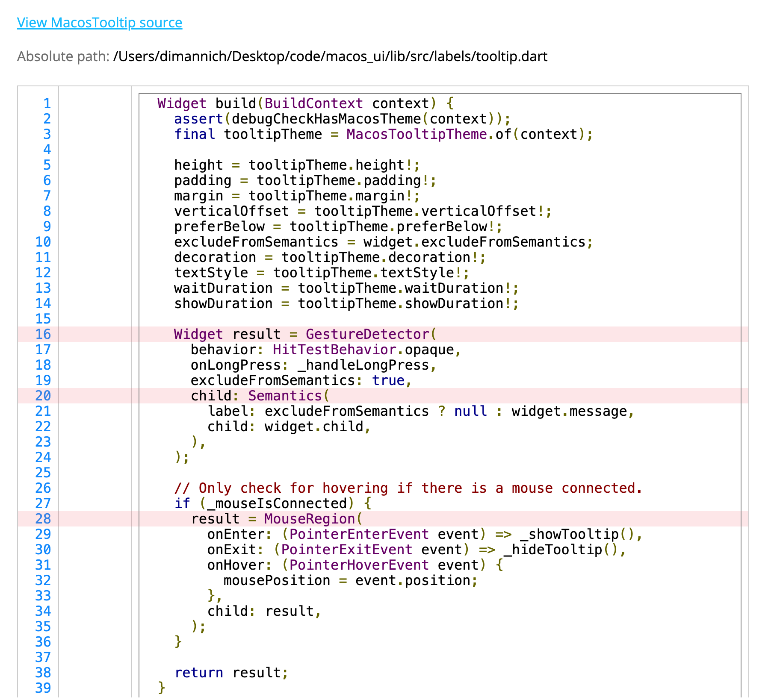Screen dimensions: 774x700
Task: Click line number 34
Action: click(43, 611)
